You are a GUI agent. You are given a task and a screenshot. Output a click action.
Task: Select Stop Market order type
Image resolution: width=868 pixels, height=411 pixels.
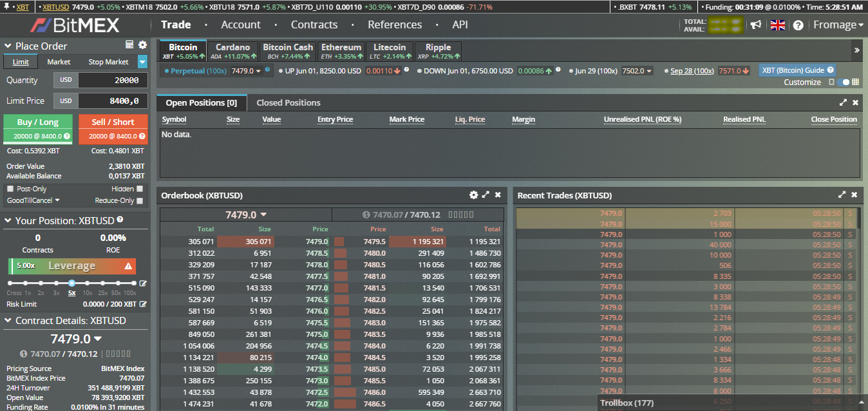[x=108, y=62]
